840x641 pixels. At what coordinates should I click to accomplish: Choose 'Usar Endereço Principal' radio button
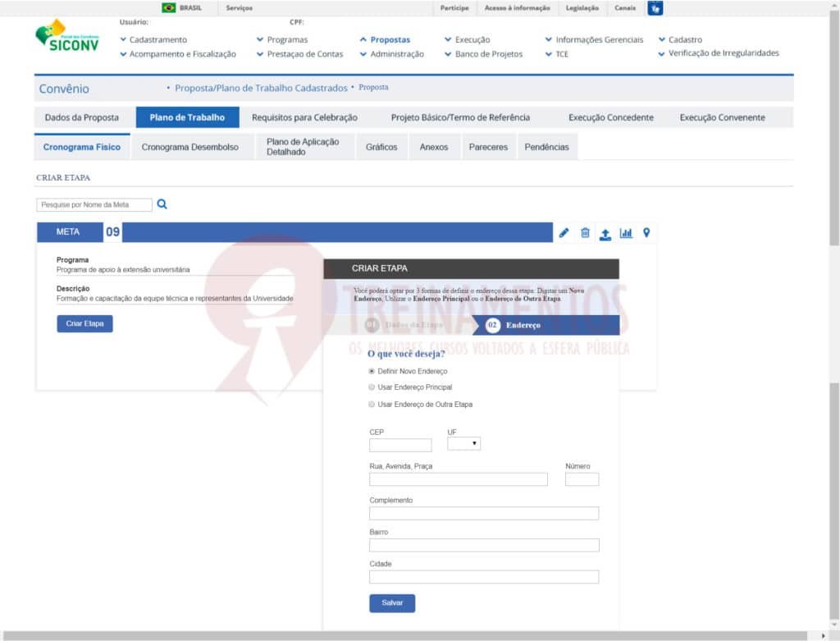(372, 387)
